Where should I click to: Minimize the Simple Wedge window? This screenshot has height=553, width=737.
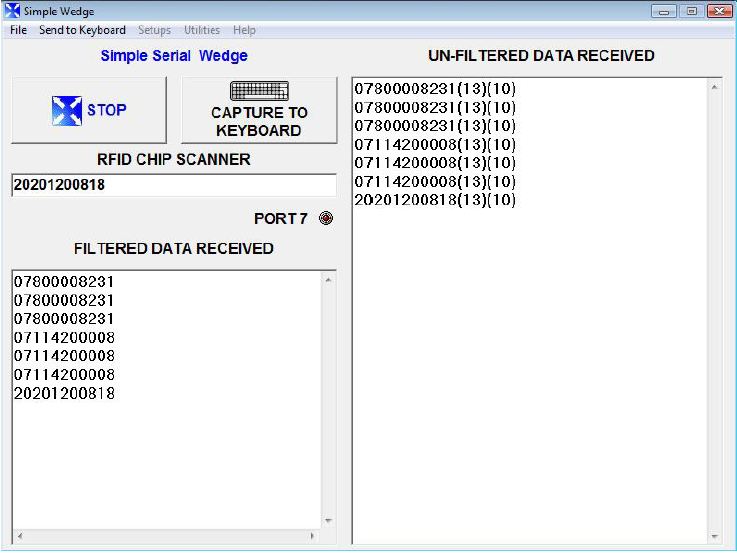click(x=664, y=11)
